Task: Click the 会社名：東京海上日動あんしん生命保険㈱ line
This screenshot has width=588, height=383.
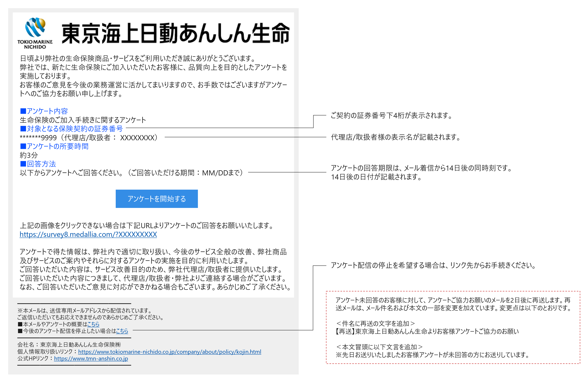Action: pyautogui.click(x=69, y=344)
